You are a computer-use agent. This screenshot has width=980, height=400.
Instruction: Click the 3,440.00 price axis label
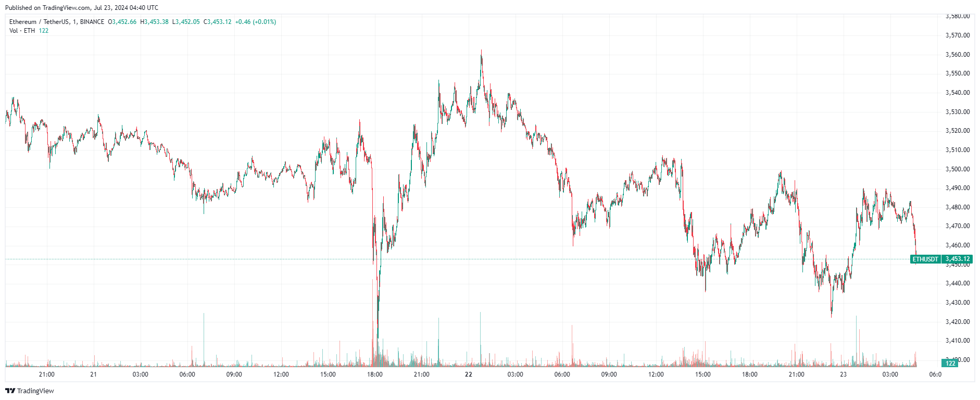pos(958,283)
